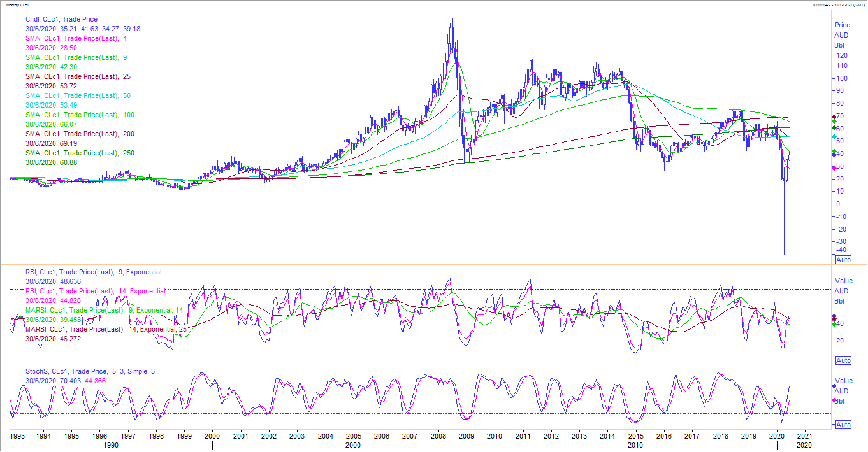This screenshot has width=868, height=452.
Task: Click year 1993 on the time axis
Action: click(x=17, y=436)
